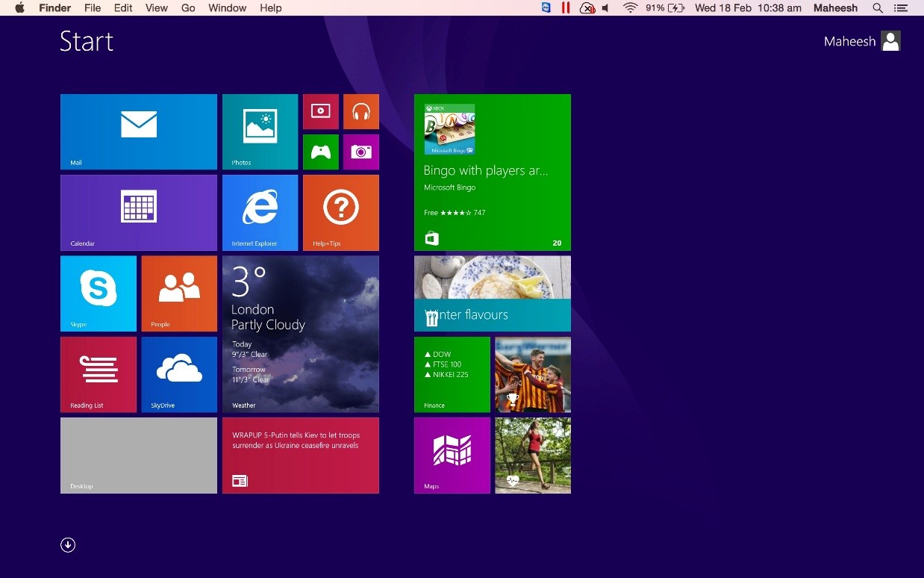Open the Reading List tile
Image resolution: width=924 pixels, height=578 pixels.
[99, 374]
